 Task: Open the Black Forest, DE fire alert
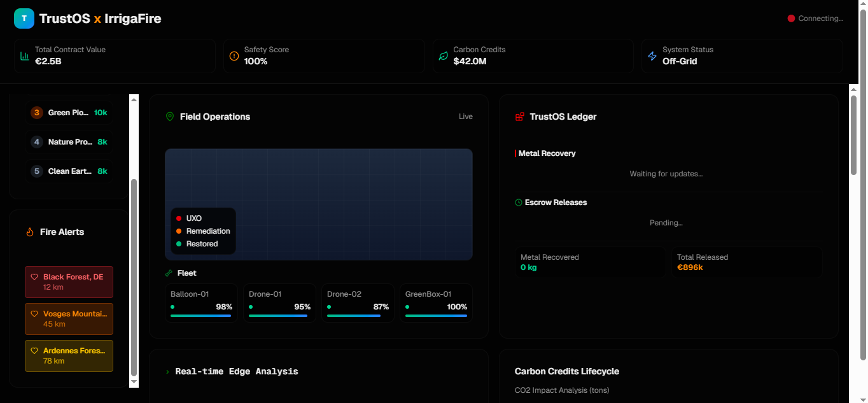pos(69,282)
